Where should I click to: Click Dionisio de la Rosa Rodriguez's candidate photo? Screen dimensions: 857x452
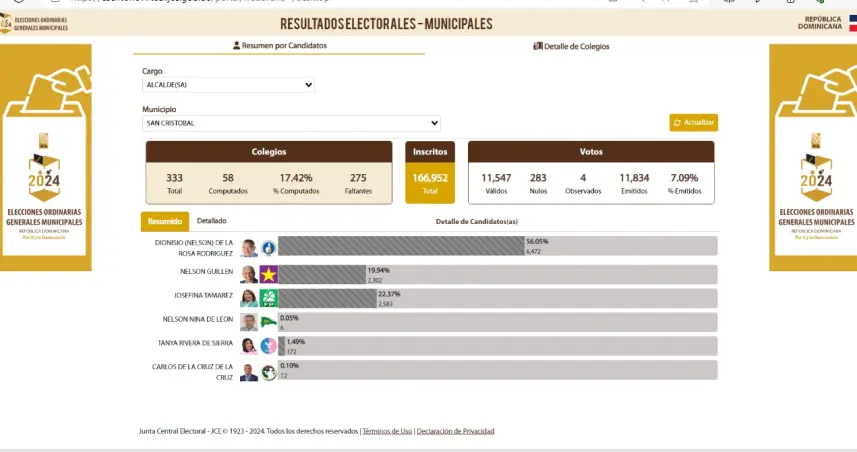(x=249, y=247)
